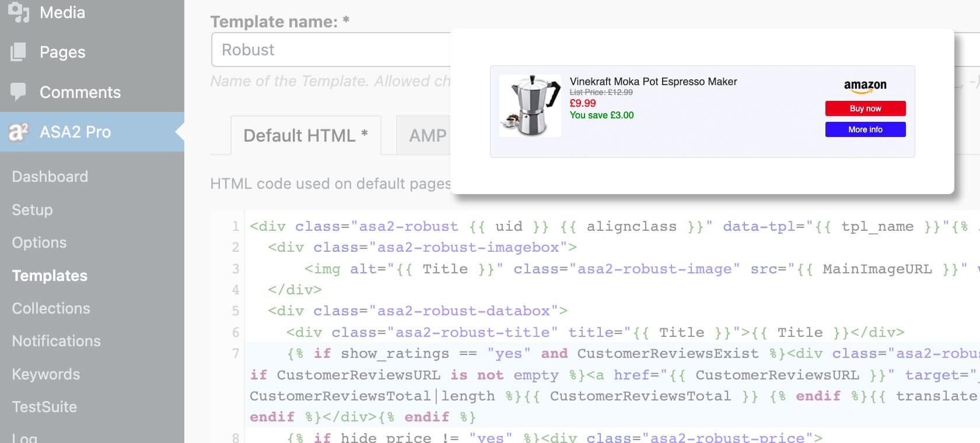Switch to the AMP tab
Image resolution: width=980 pixels, height=443 pixels.
click(424, 135)
